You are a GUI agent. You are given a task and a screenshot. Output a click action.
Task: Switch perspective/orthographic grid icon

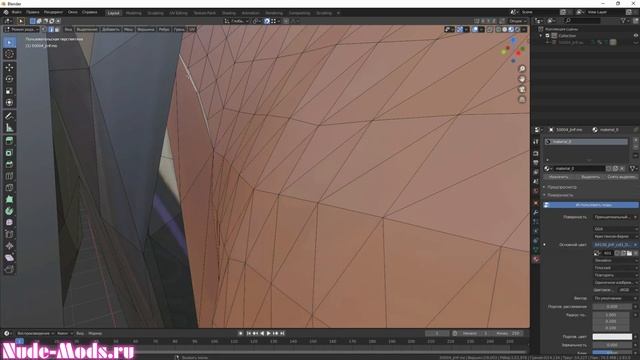tap(522, 99)
